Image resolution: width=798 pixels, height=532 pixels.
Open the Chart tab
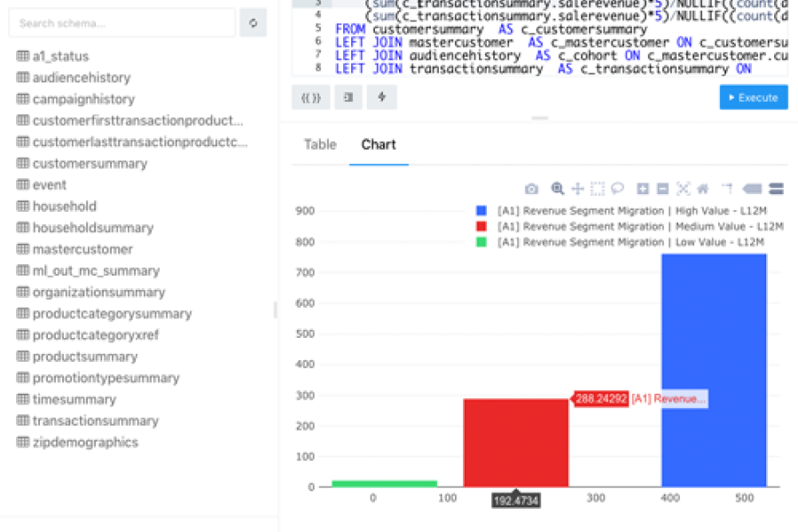[x=379, y=144]
